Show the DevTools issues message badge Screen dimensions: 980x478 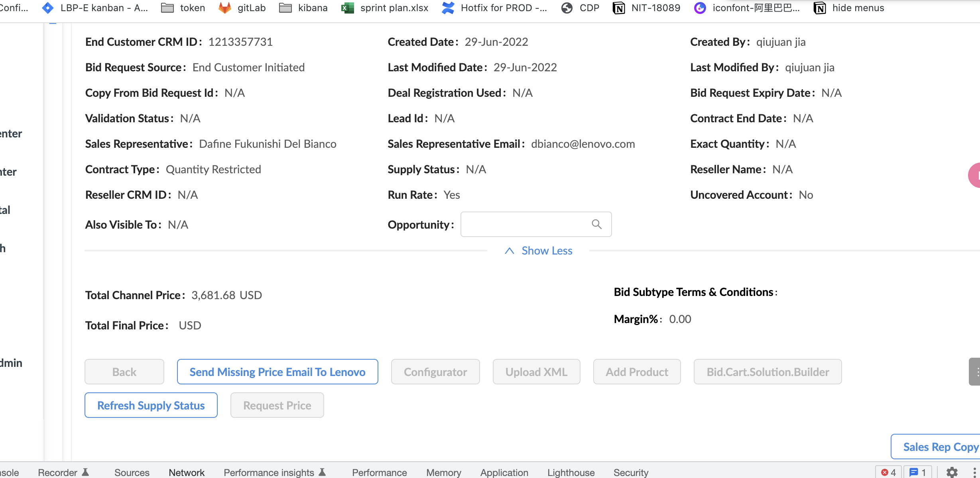(x=917, y=472)
